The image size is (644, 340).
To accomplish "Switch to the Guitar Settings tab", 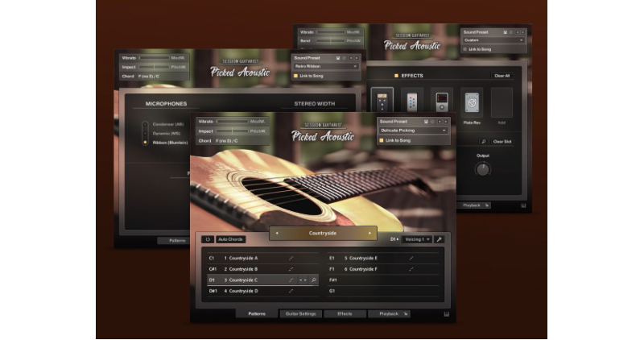I will point(300,313).
